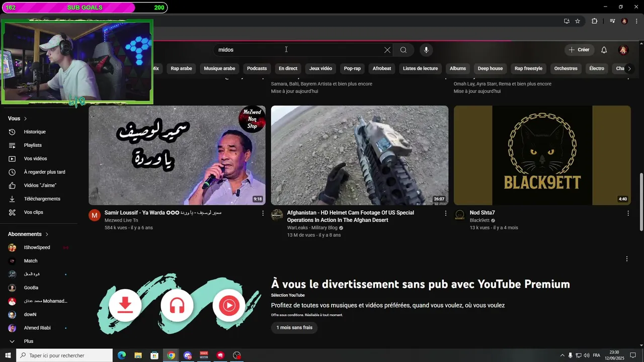The image size is (644, 362).
Task: Open the YouTube account avatar menu
Action: click(623, 50)
